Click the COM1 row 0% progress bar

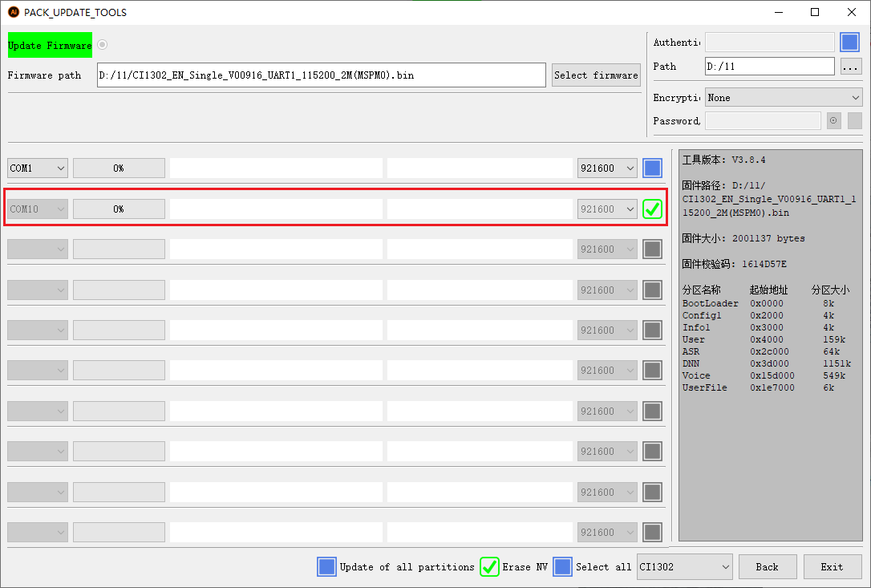tap(119, 168)
